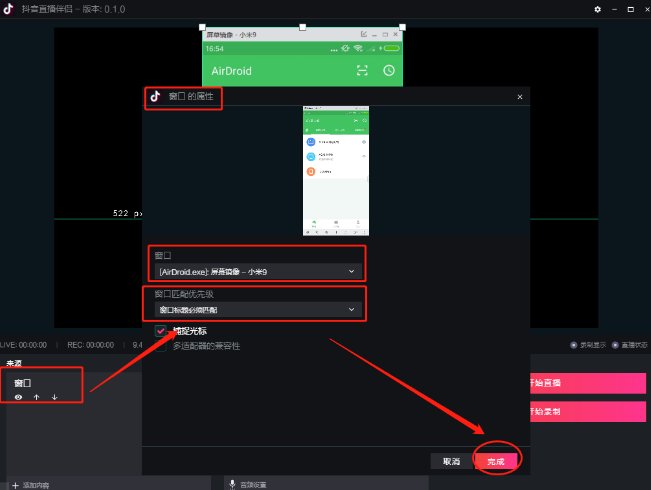This screenshot has height=490, width=651.
Task: Click the AirDroid history clock icon
Action: [x=390, y=71]
